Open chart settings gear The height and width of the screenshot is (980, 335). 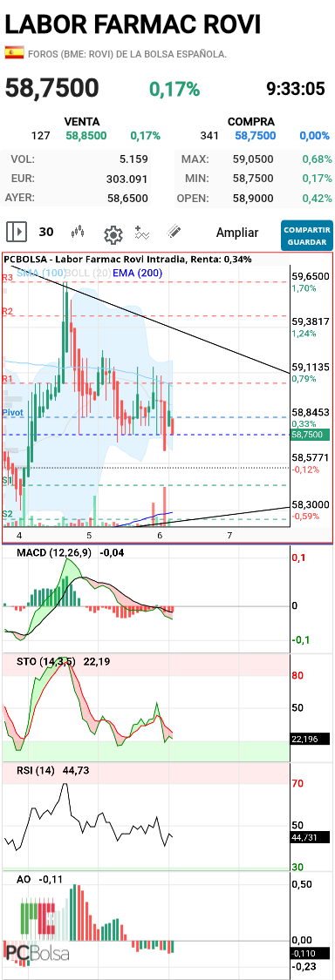pyautogui.click(x=113, y=234)
